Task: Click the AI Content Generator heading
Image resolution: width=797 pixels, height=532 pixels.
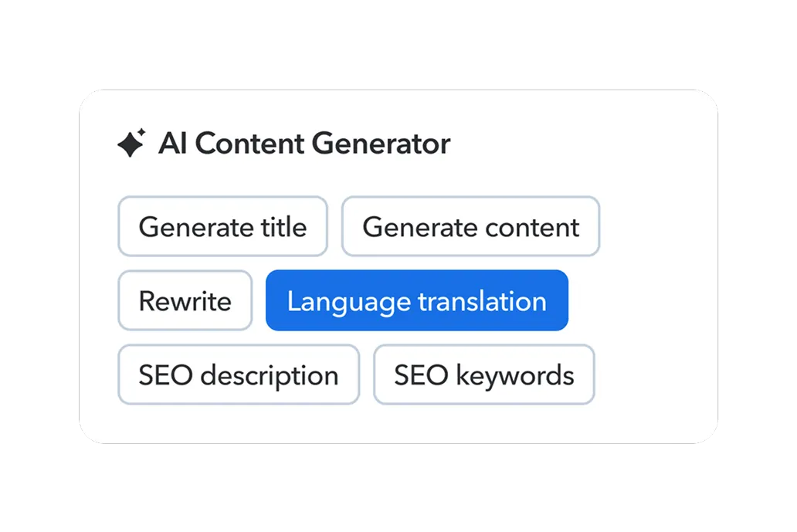Action: pyautogui.click(x=304, y=144)
